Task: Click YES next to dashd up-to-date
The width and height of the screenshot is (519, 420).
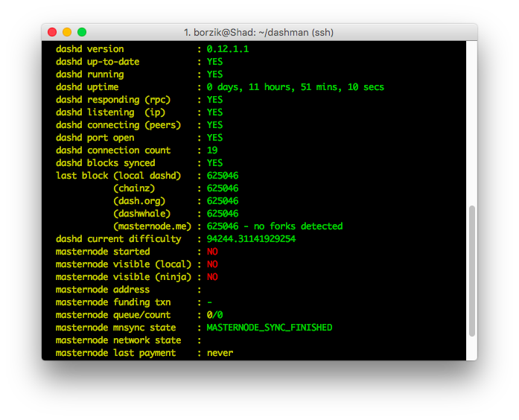Action: pos(214,62)
